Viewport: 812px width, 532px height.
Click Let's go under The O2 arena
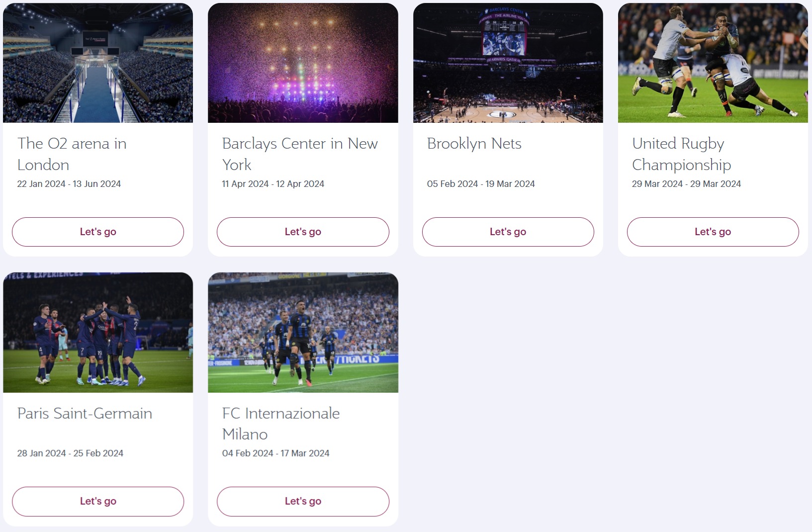(98, 232)
